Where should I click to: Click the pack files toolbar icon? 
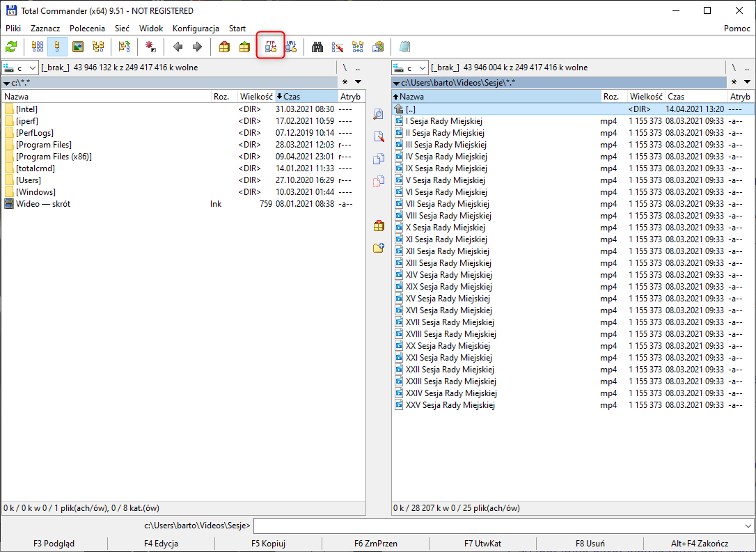[x=224, y=47]
